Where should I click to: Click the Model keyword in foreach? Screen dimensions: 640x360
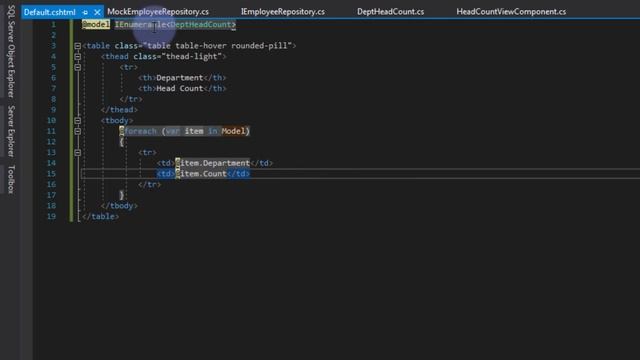[x=233, y=131]
